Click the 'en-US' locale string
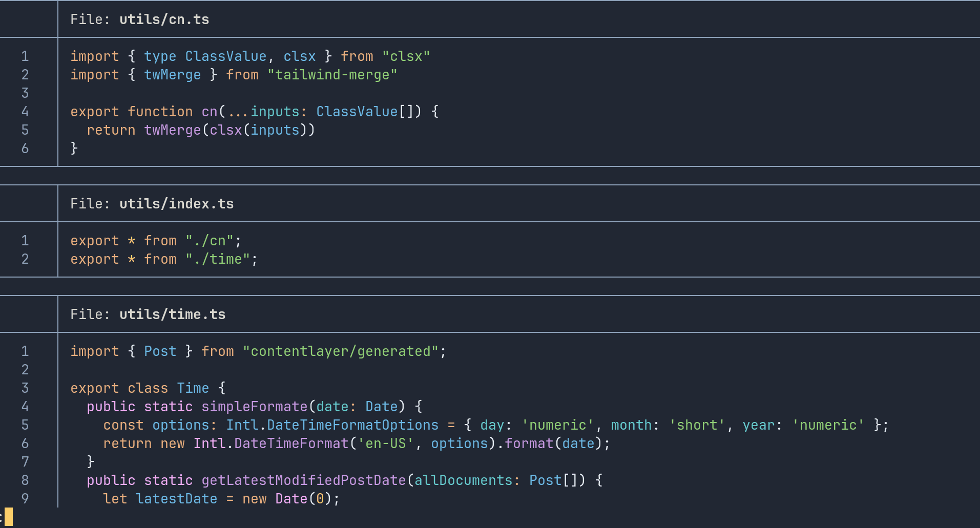 point(385,443)
